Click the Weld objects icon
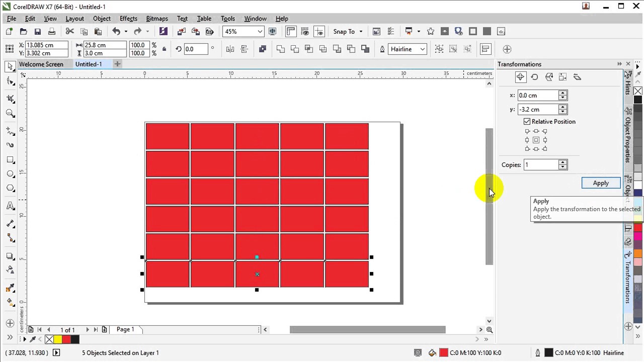644x362 pixels. [x=281, y=49]
